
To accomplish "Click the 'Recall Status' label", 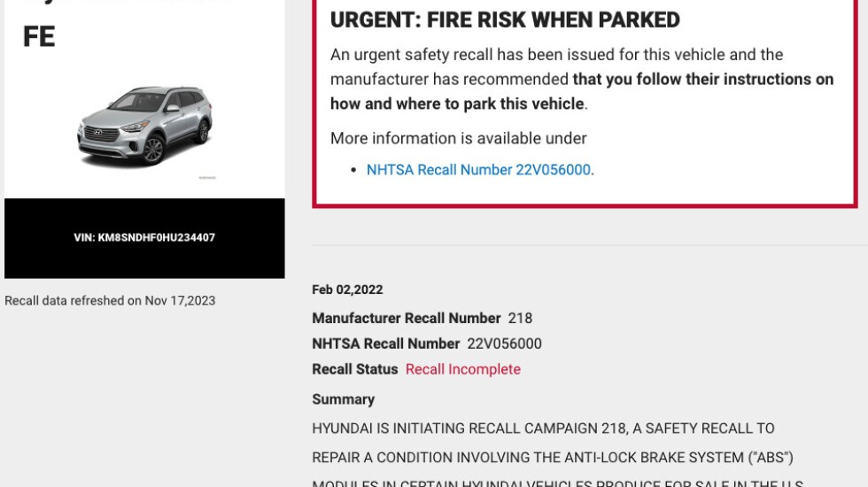I will 355,369.
